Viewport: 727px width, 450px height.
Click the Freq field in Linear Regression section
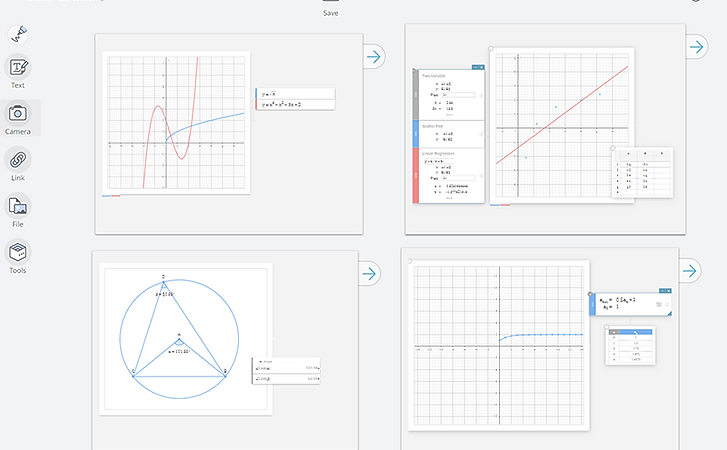pyautogui.click(x=459, y=178)
